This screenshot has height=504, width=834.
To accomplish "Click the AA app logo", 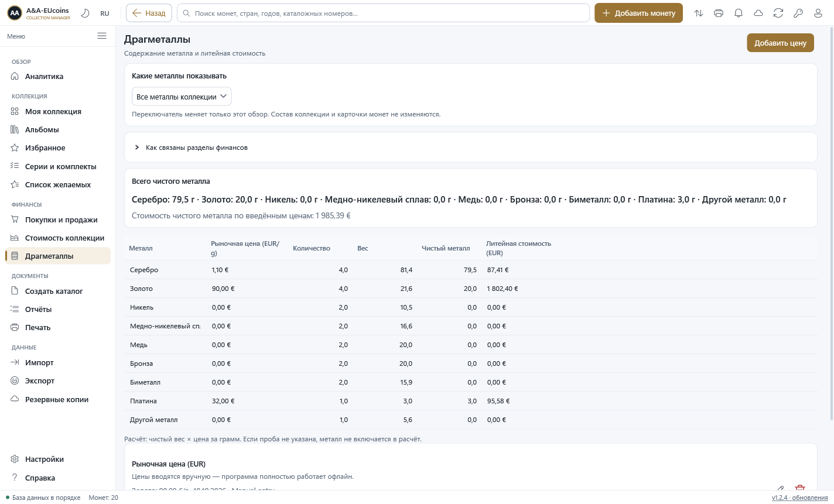I will [15, 13].
